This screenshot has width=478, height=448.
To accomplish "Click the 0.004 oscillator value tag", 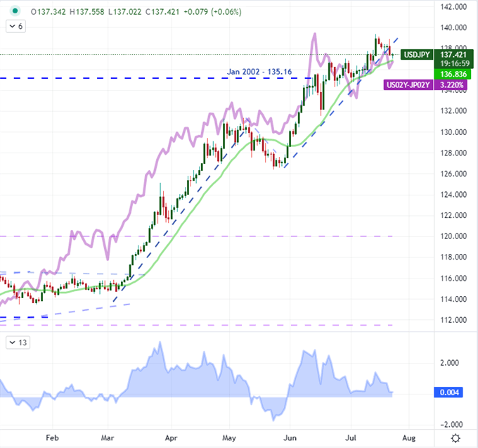I will coord(448,392).
